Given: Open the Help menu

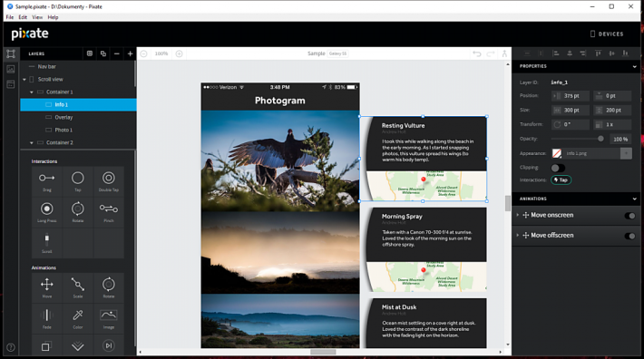Looking at the screenshot, I should coord(53,17).
